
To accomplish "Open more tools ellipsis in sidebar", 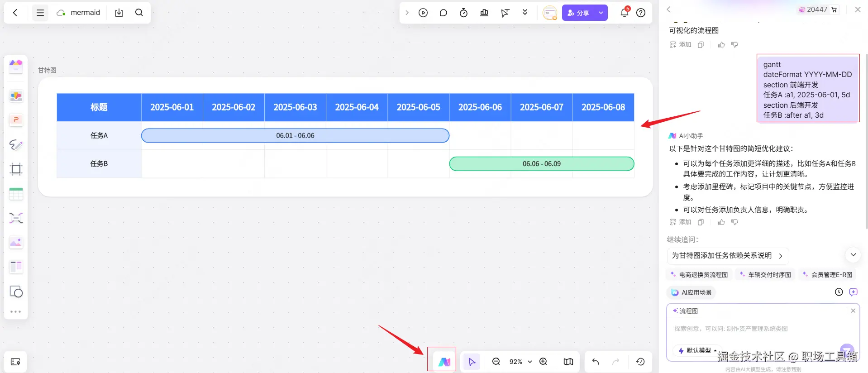I will [x=16, y=311].
